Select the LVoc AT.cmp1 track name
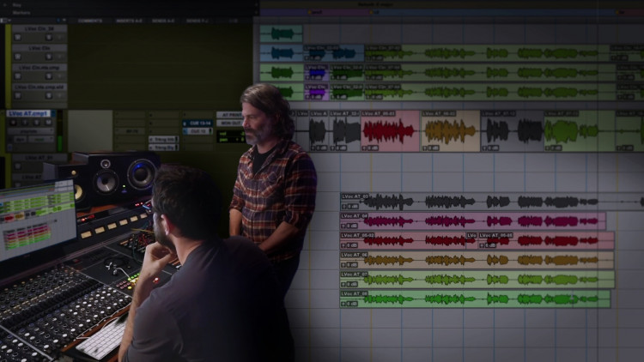This screenshot has height=362, width=644. 28,113
